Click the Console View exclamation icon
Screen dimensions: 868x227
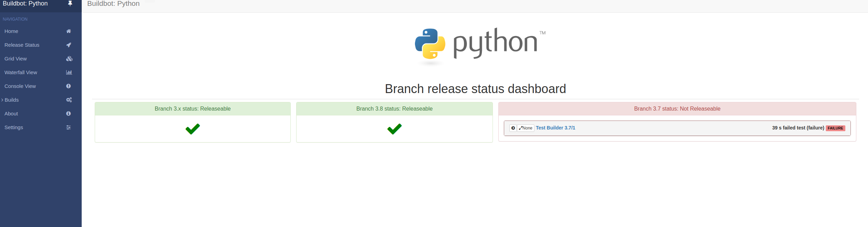[x=69, y=86]
